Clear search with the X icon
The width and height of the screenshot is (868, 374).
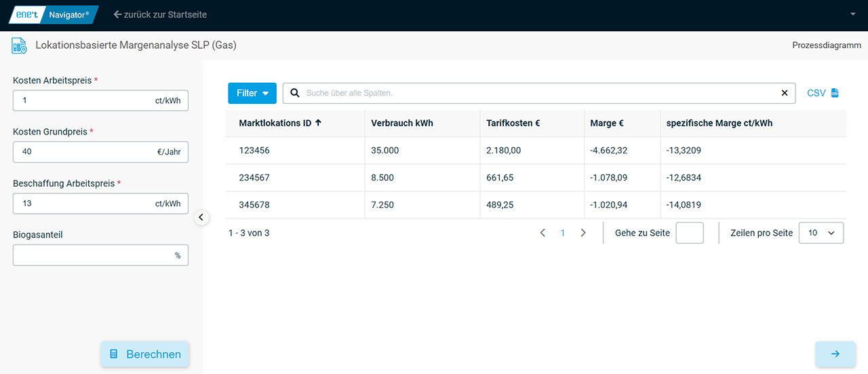click(x=785, y=93)
